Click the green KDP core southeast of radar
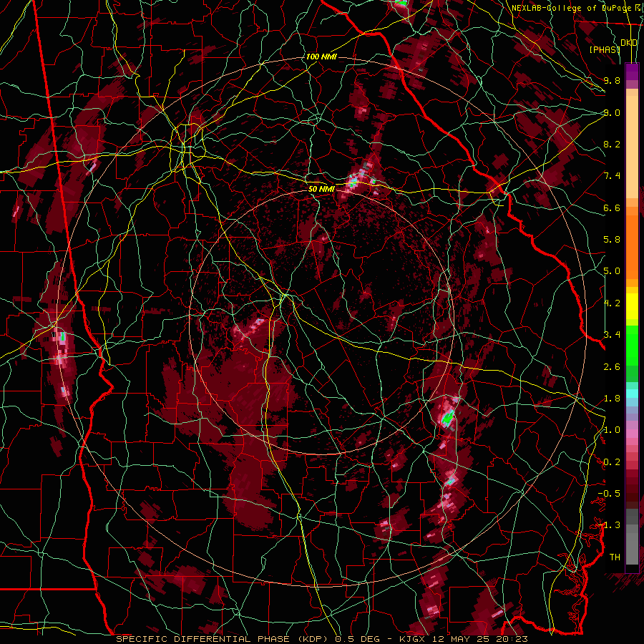Screen dimensions: 644x644 point(447,418)
